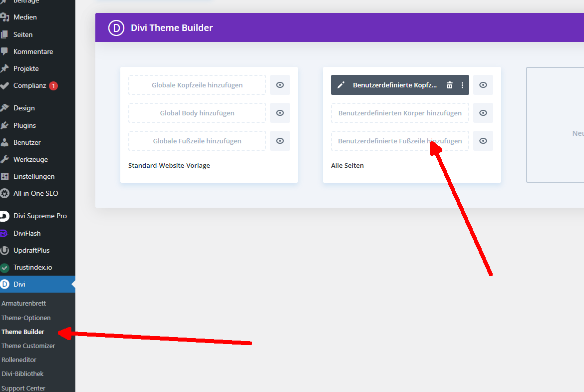Click the Divi Supreme Pro icon
The image size is (584, 392).
coord(4,216)
